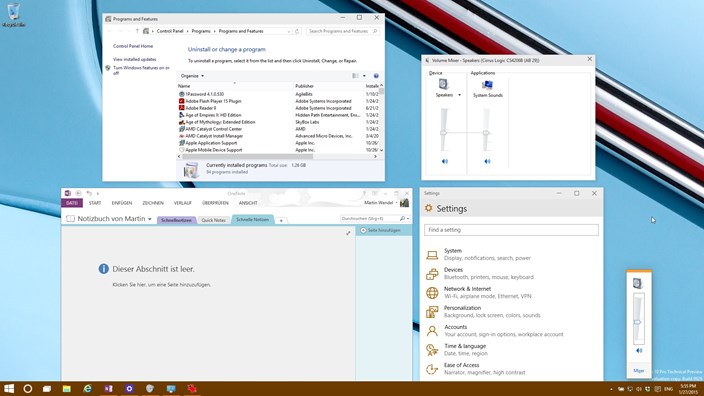Screen dimensions: 704x396
Task: Click the OneNote back button in title bar
Action: pos(78,193)
